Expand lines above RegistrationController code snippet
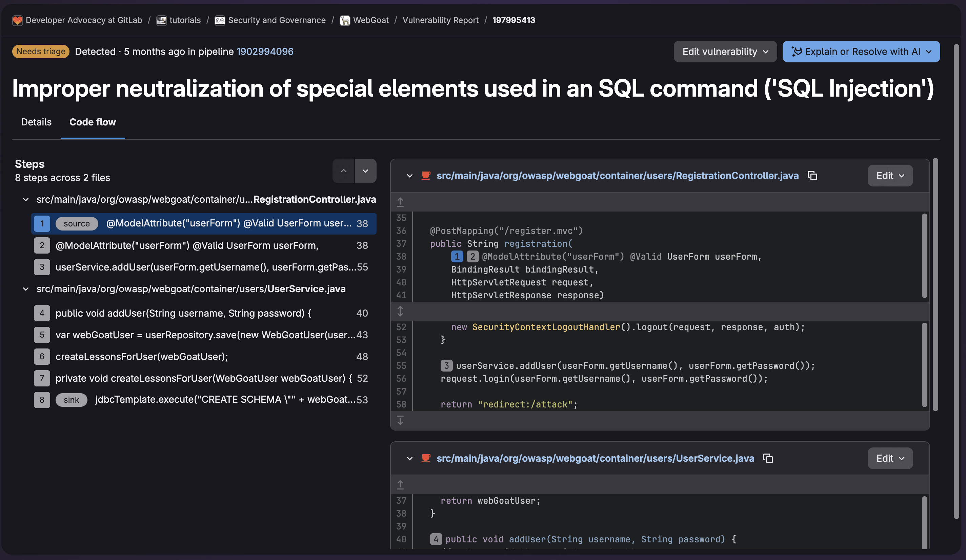 pos(401,201)
